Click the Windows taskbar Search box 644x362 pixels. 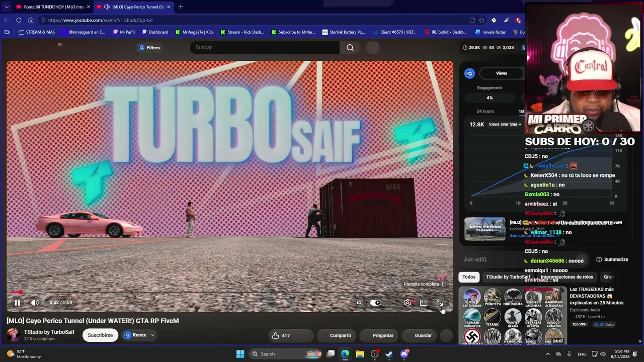pos(285,354)
